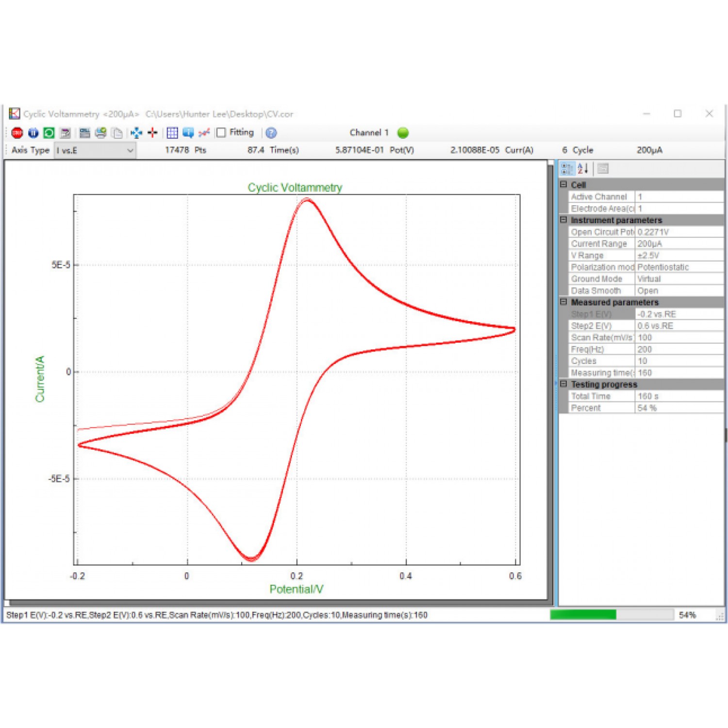Pause the running scan with the blue icon
The image size is (728, 728).
click(33, 133)
